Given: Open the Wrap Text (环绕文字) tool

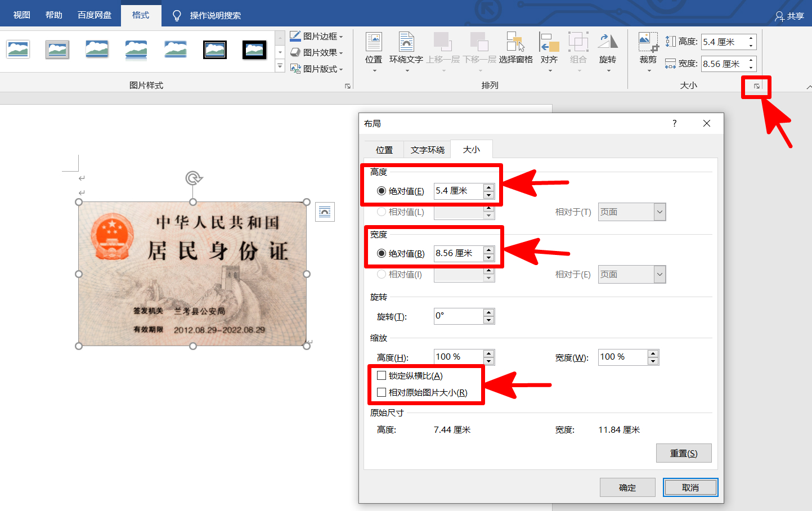Looking at the screenshot, I should pos(406,50).
